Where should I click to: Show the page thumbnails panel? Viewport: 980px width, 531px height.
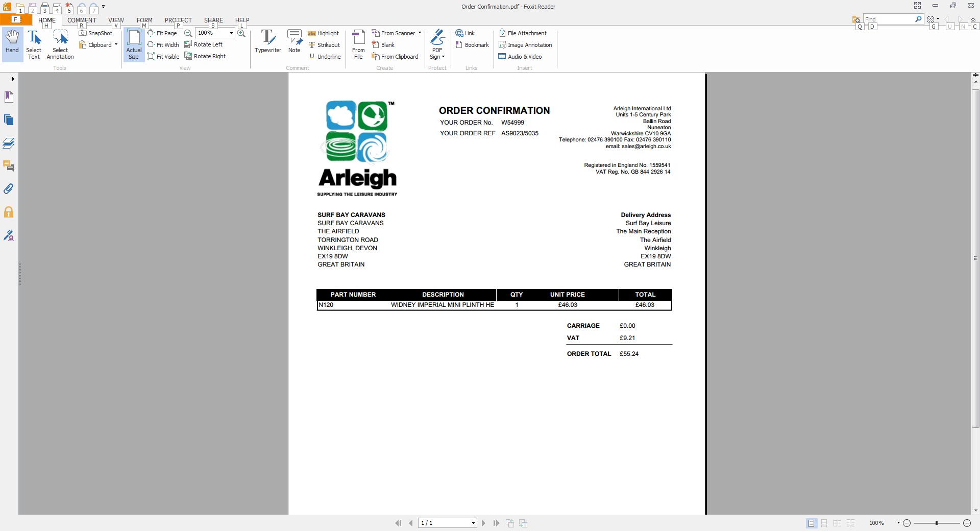coord(9,120)
